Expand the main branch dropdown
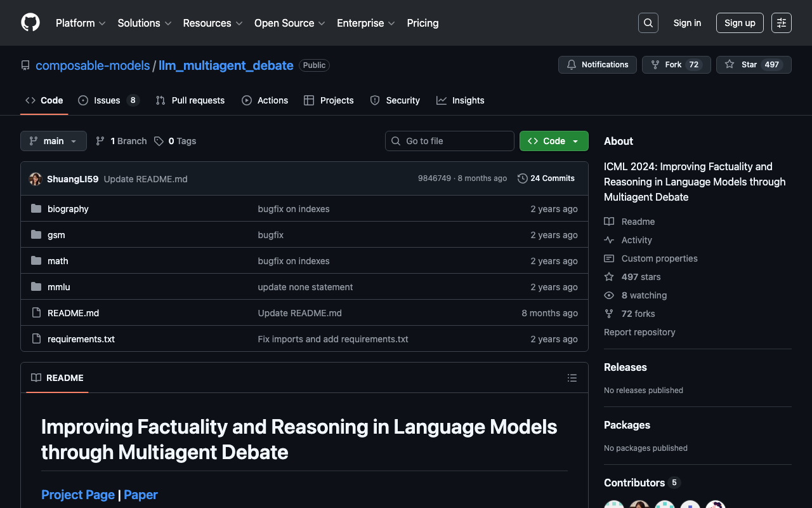 (x=53, y=141)
